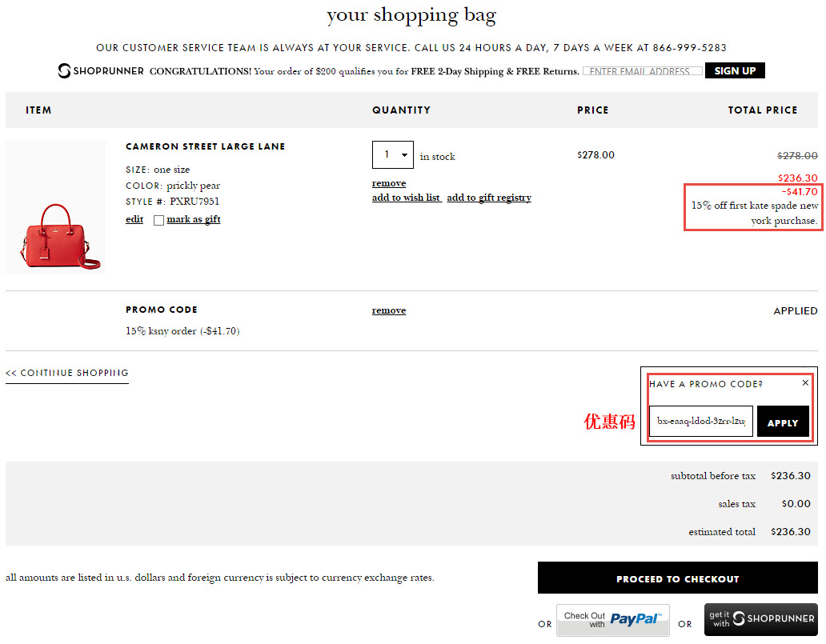
Task: Edit the handbag item details
Action: [134, 219]
